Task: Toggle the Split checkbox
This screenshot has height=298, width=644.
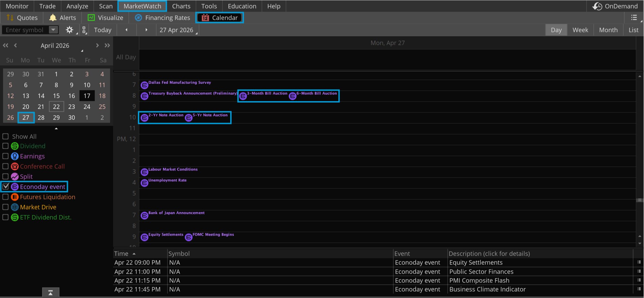Action: click(x=5, y=176)
